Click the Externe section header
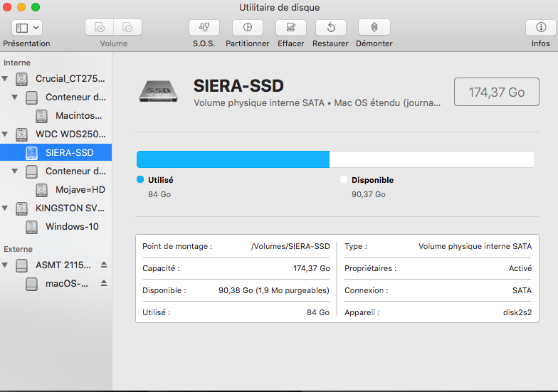Screen dimensions: 558x392 coord(19,249)
